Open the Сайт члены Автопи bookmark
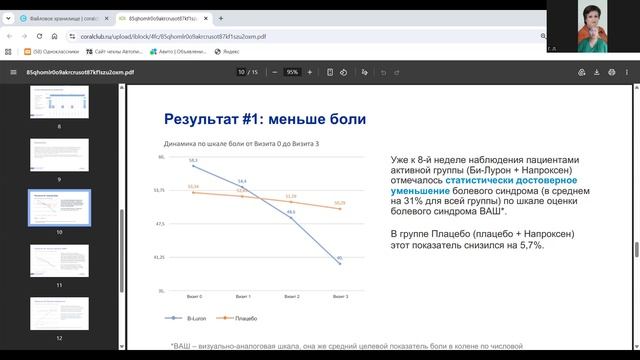Image resolution: width=640 pixels, height=360 pixels. pyautogui.click(x=114, y=52)
